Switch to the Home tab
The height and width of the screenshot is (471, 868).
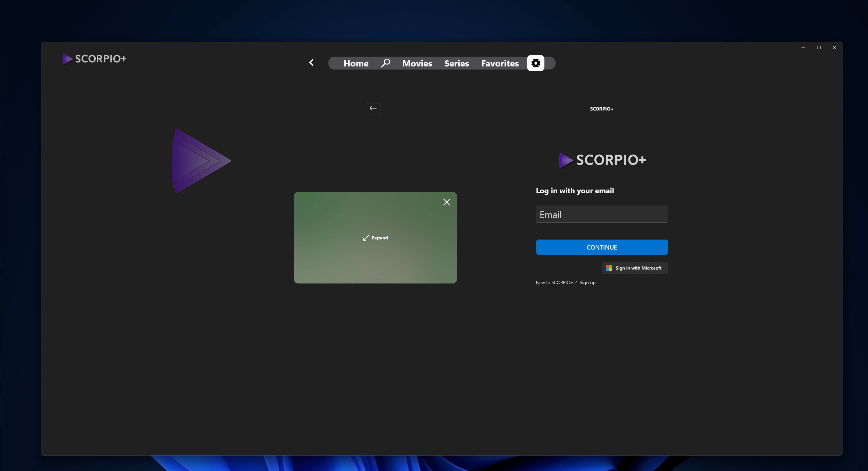[x=355, y=63]
